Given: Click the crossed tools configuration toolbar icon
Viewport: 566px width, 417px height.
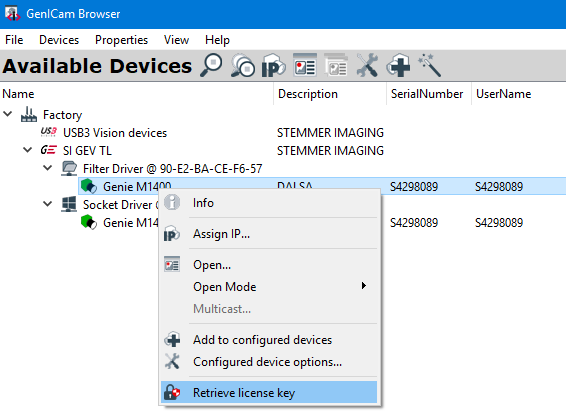Looking at the screenshot, I should (367, 65).
